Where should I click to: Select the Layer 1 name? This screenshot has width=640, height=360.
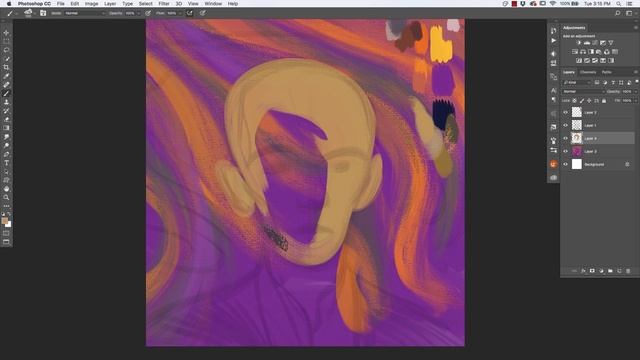(x=590, y=125)
